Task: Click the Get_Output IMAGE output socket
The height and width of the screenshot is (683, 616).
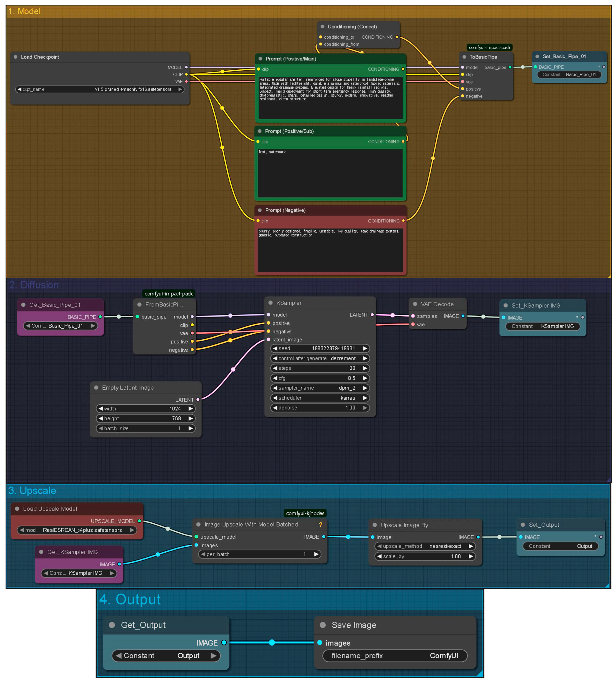Action: [224, 642]
